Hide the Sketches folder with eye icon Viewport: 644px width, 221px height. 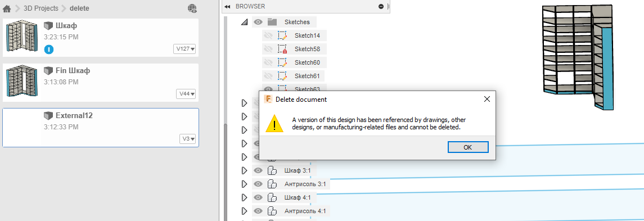[x=258, y=22]
